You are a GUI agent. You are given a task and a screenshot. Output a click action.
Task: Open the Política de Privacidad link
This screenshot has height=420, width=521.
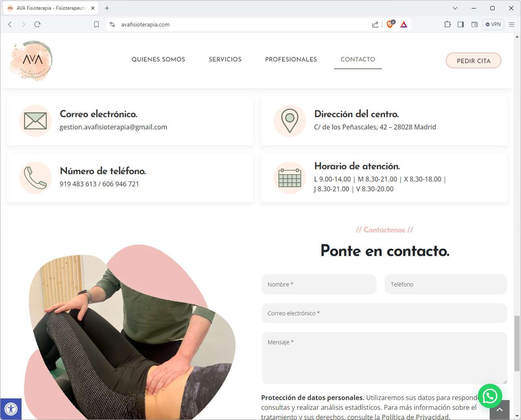point(415,416)
